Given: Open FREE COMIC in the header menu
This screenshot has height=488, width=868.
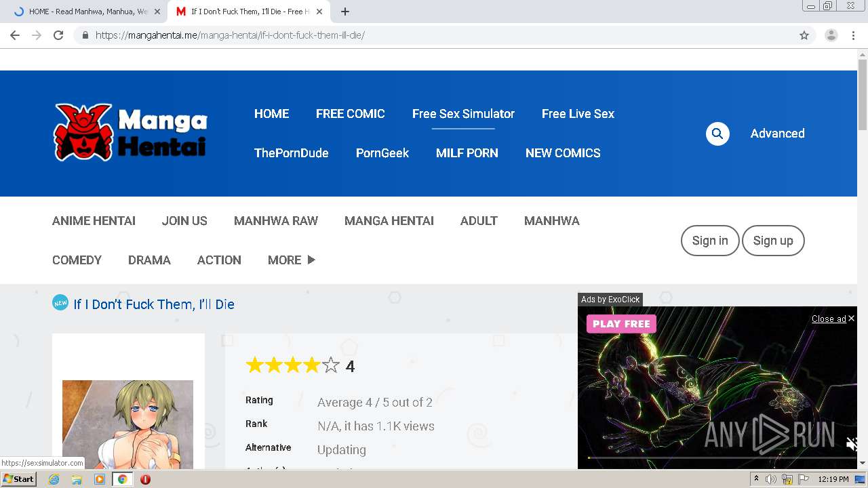Looking at the screenshot, I should [x=350, y=114].
